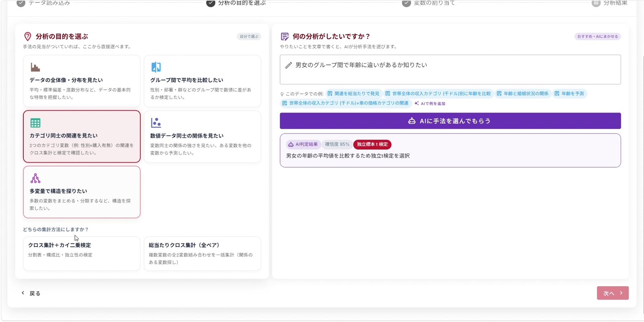This screenshot has height=322, width=644.
Task: Click the robot icon in the AI判定結果 badge
Action: click(x=291, y=144)
